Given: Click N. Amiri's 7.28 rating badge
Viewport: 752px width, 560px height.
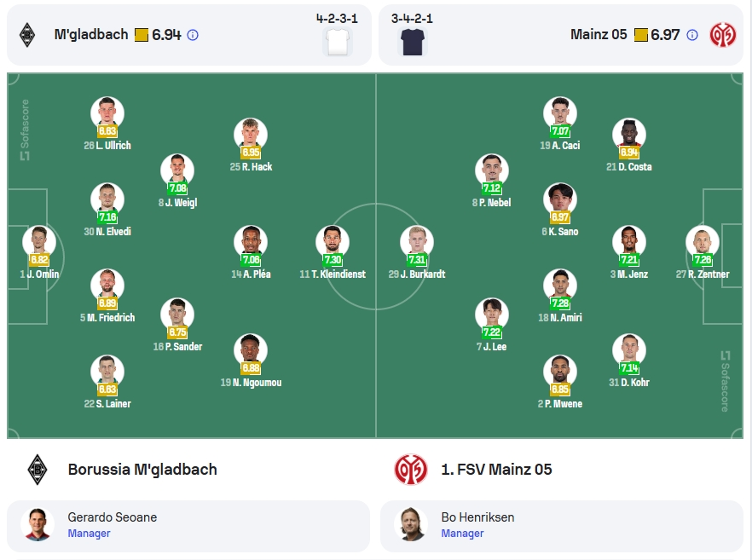Looking at the screenshot, I should point(560,303).
